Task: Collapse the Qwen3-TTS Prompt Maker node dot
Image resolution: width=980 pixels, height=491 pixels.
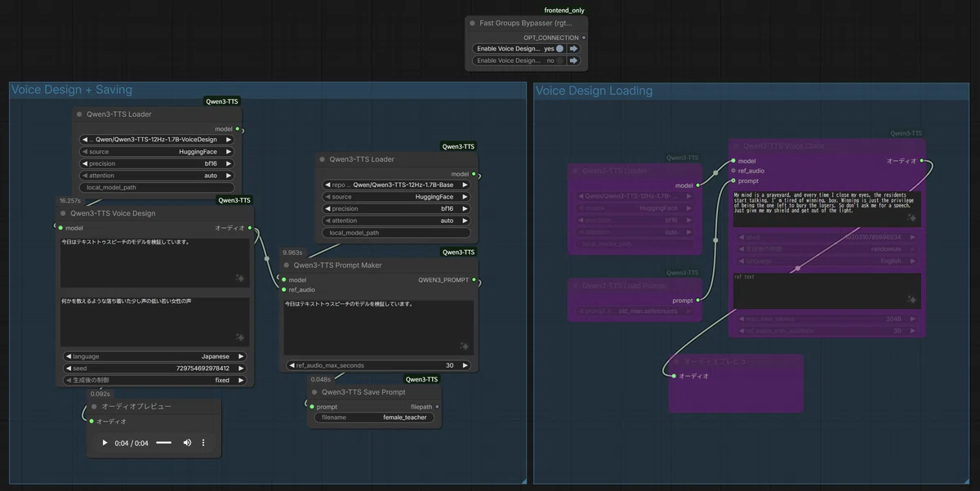Action: click(286, 265)
